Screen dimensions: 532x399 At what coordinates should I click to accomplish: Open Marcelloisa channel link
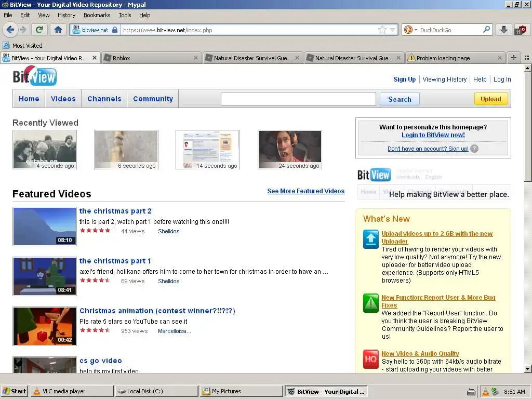175,331
